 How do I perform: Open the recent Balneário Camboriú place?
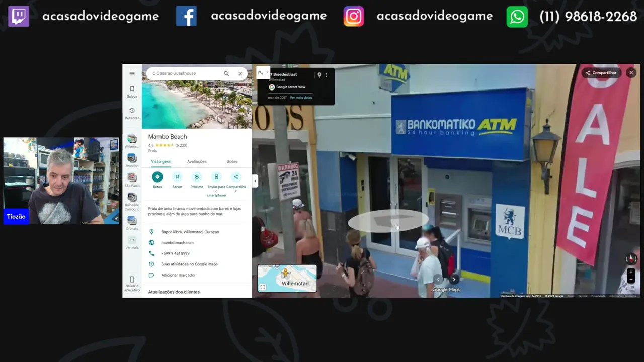point(132,201)
